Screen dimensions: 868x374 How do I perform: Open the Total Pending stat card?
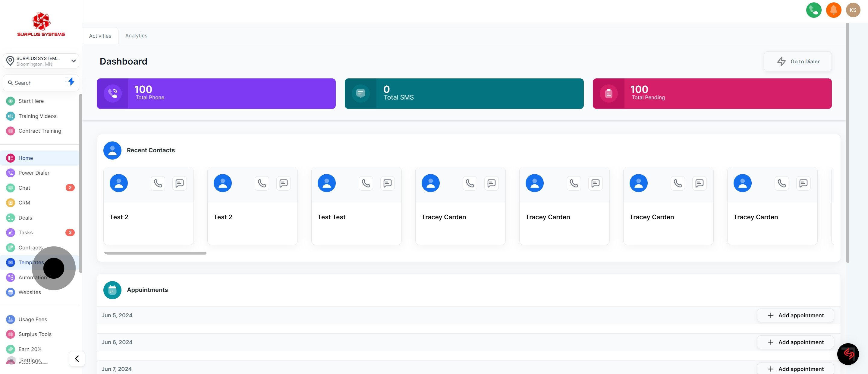pos(712,94)
